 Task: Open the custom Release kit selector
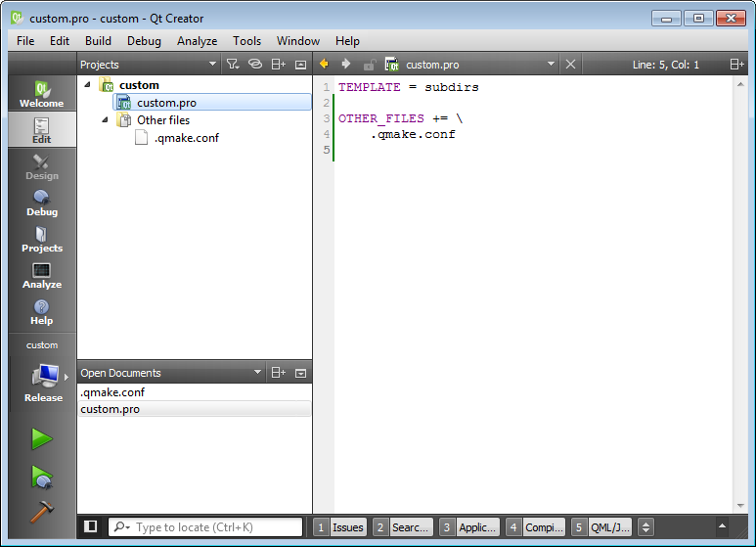(x=43, y=374)
